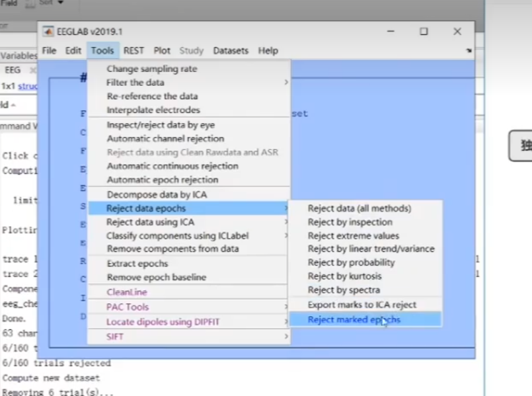Click the EEGLAB window title icon

pos(48,32)
